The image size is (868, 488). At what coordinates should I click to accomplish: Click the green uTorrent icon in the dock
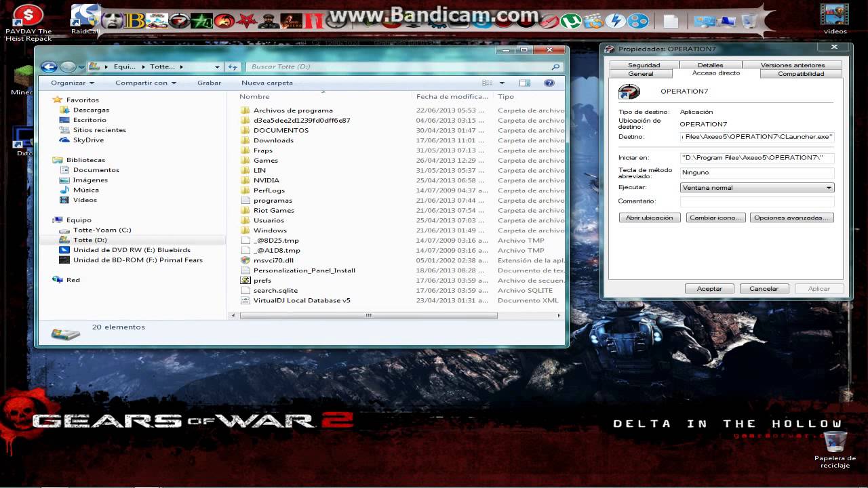[572, 21]
